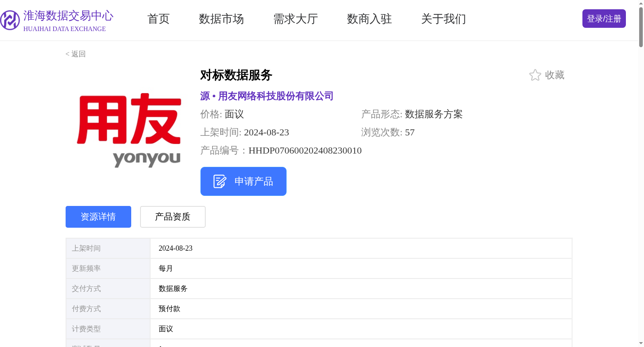Click the 浏览次数: 57 text
Image resolution: width=644 pixels, height=347 pixels.
388,133
